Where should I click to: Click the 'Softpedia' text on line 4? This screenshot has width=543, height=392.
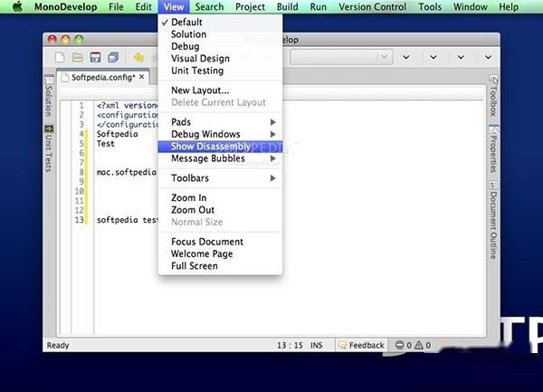pyautogui.click(x=118, y=134)
